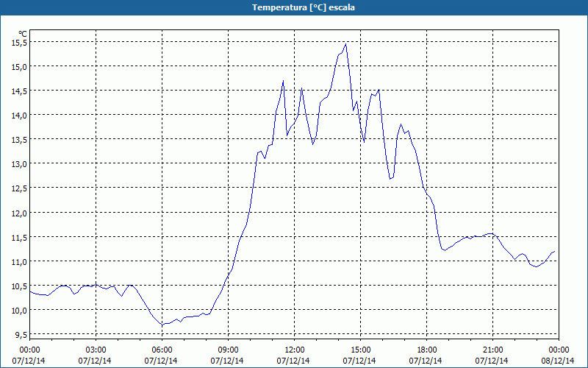Click the 21:00 time axis label
Screen dimensions: 588x368
point(492,350)
